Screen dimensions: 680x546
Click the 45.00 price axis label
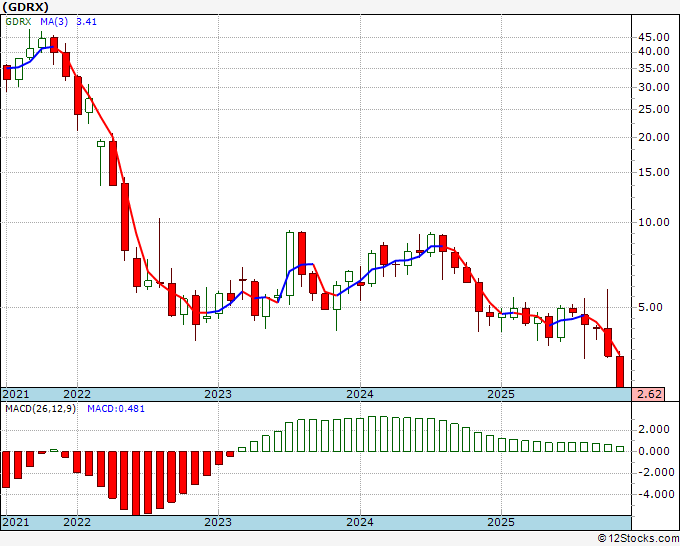(x=654, y=38)
